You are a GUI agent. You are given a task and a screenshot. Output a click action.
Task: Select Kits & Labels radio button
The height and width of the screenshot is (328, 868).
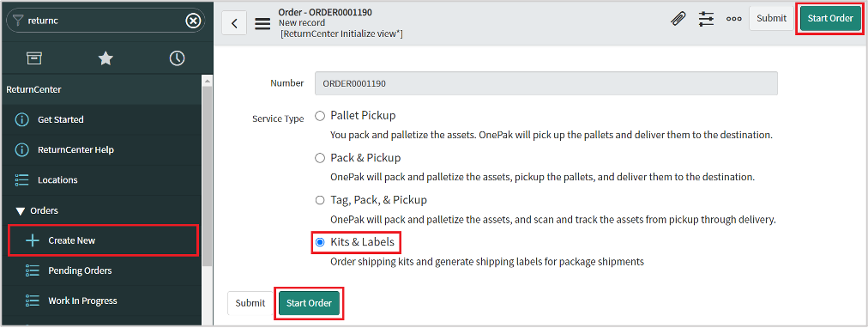319,243
